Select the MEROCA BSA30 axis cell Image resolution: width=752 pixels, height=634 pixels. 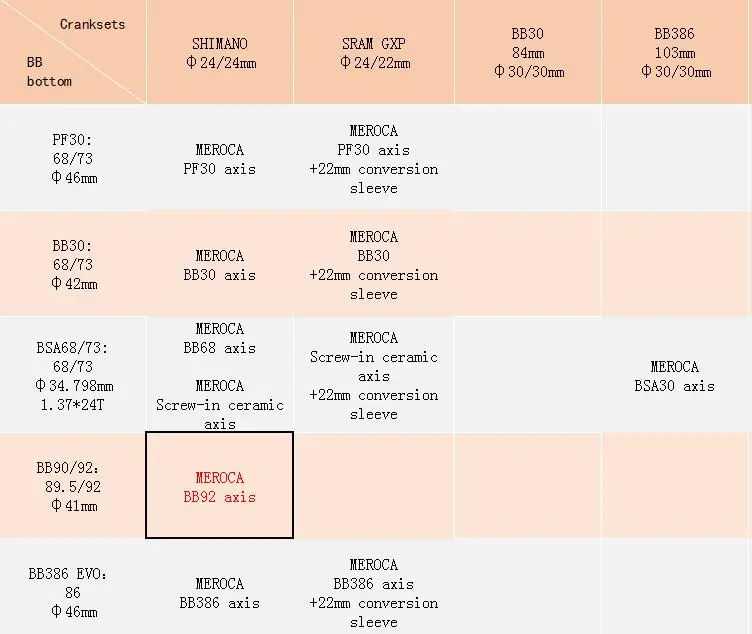coord(675,375)
